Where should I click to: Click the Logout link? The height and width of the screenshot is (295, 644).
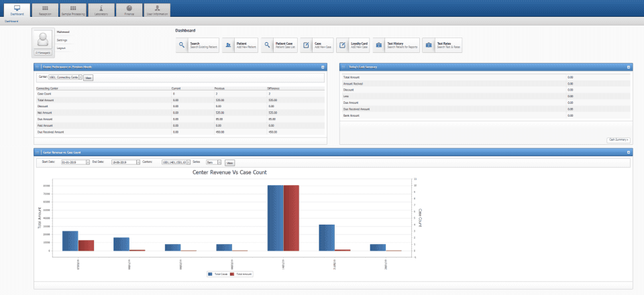[61, 48]
